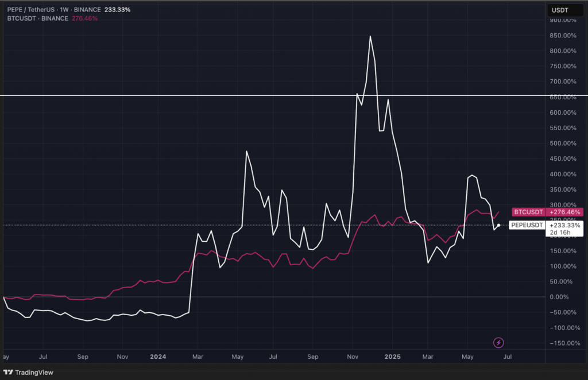Viewport: 588px width, 380px height.
Task: Click the +276.46% value tag
Action: click(x=565, y=212)
